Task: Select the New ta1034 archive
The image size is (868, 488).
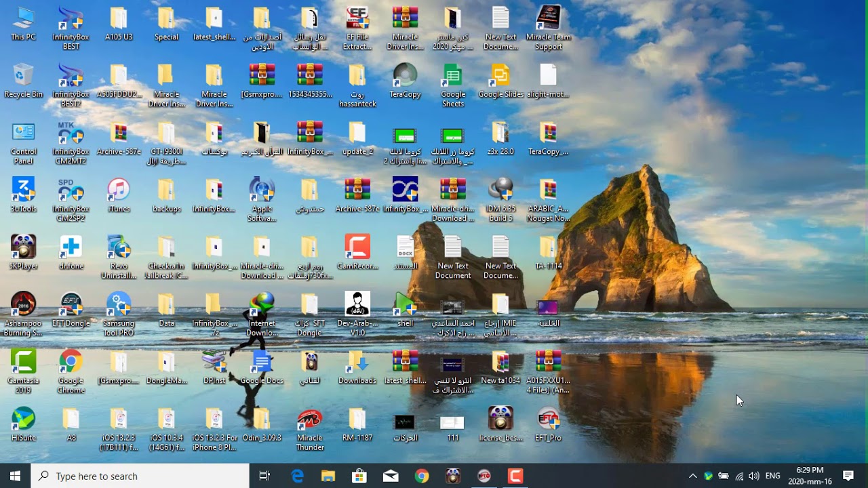Action: 500,367
